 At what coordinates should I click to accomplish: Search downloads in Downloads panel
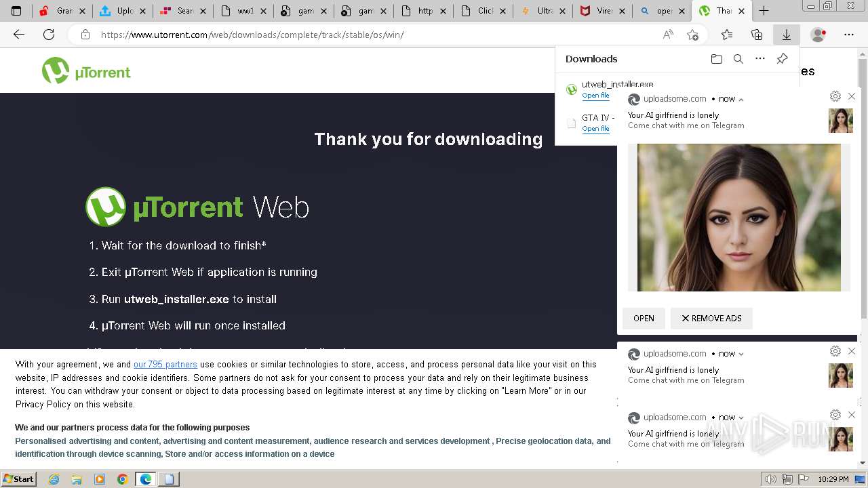pos(738,59)
